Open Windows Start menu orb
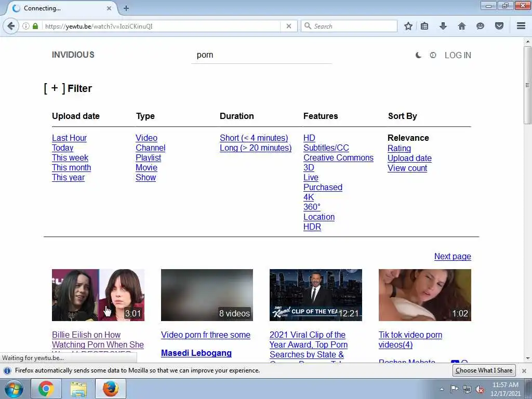The width and height of the screenshot is (532, 399). (x=14, y=389)
